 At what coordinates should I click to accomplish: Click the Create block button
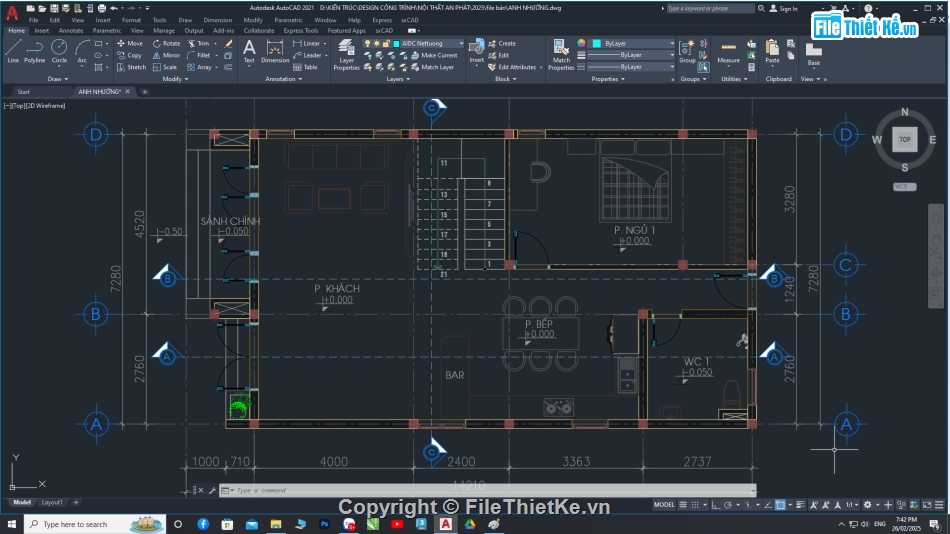click(x=502, y=44)
